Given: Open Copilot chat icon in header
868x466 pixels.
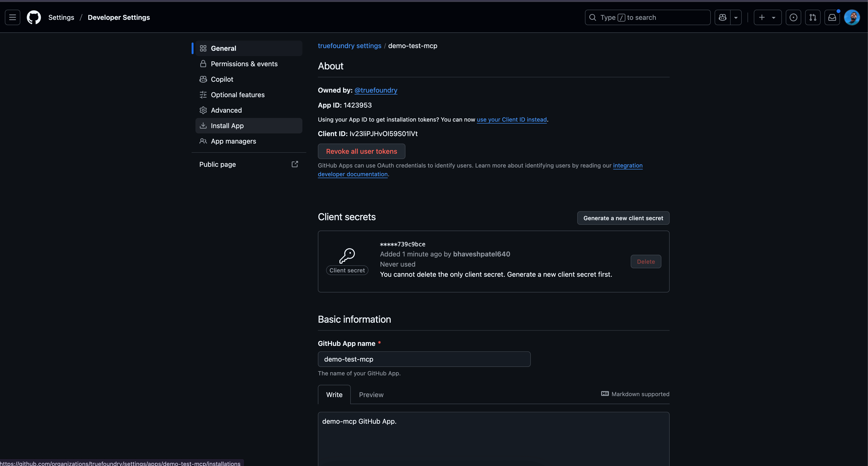Looking at the screenshot, I should (722, 17).
